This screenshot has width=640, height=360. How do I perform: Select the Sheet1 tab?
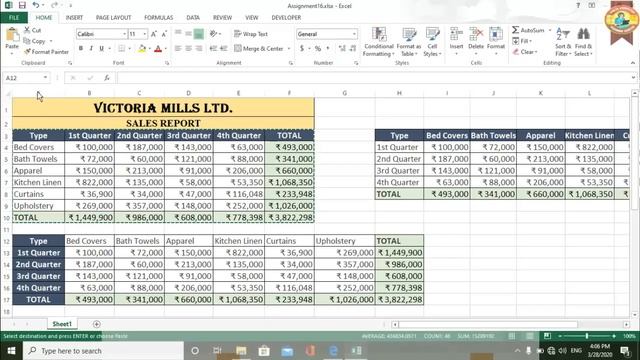pos(62,324)
